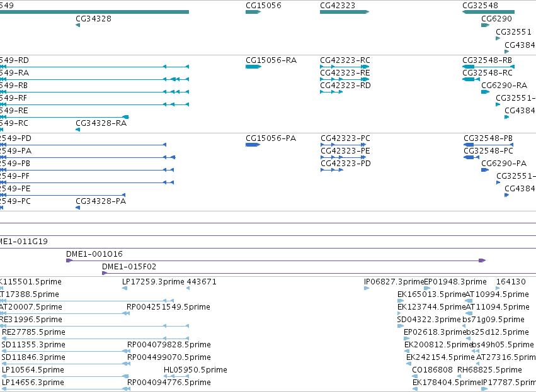Viewport: 536px width, 392px height.
Task: Select EST EK165013.5prime label
Action: tap(431, 294)
